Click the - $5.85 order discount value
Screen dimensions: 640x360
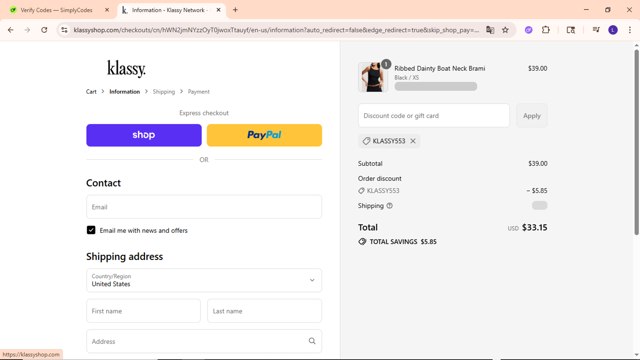(537, 191)
